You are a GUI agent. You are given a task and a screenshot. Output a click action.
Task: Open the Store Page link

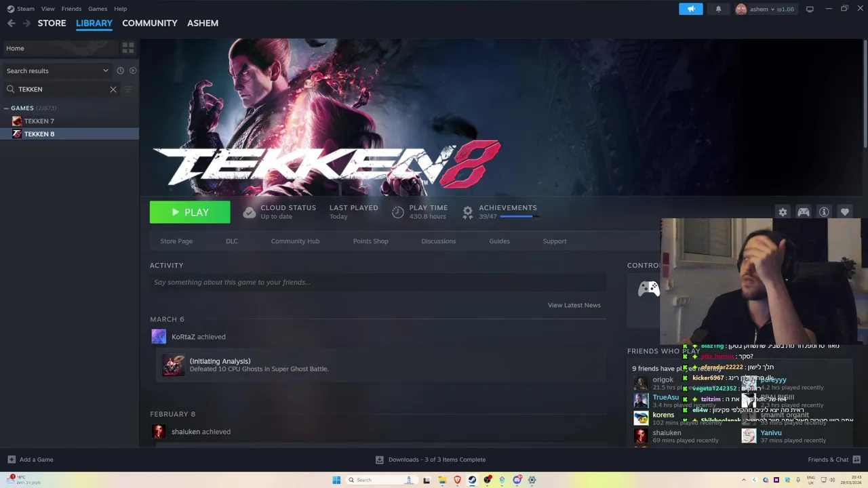[176, 241]
